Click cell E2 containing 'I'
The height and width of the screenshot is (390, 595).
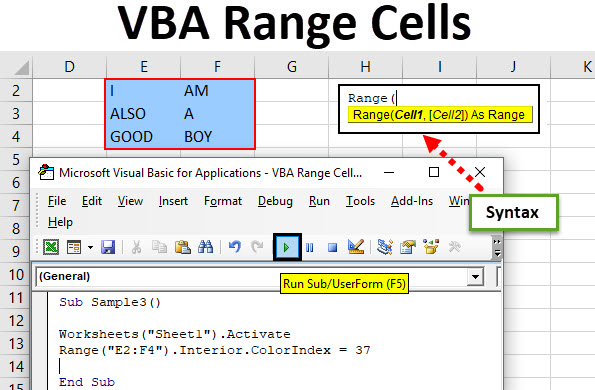click(143, 91)
